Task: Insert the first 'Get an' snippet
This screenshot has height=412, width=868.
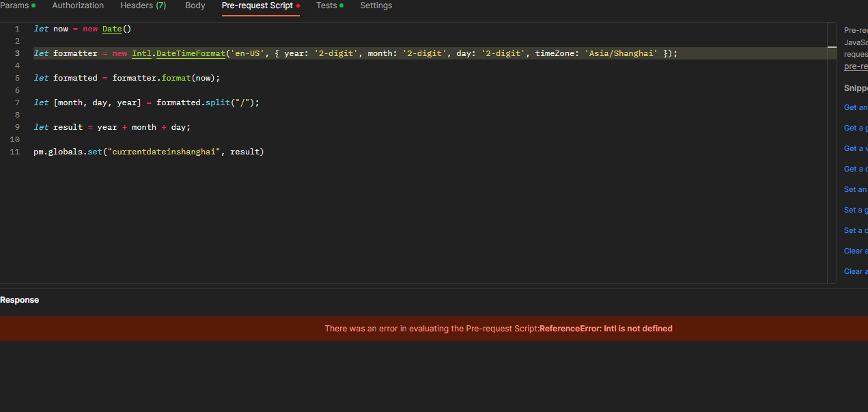Action: [x=856, y=107]
